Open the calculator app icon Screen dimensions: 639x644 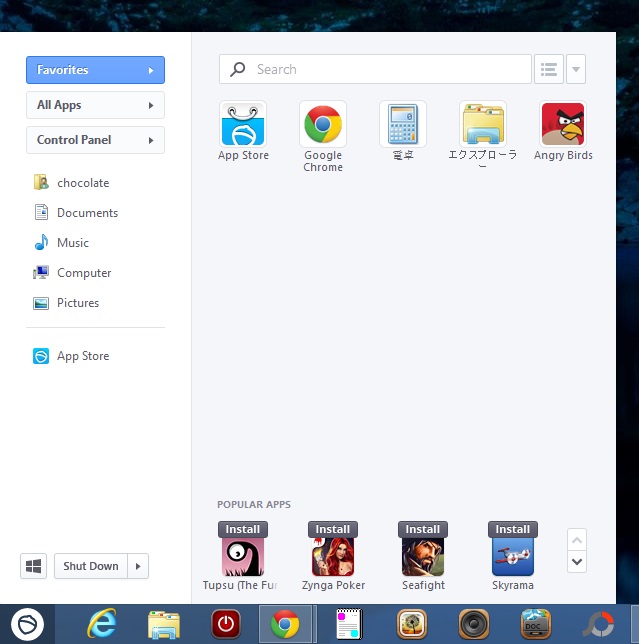[x=403, y=124]
